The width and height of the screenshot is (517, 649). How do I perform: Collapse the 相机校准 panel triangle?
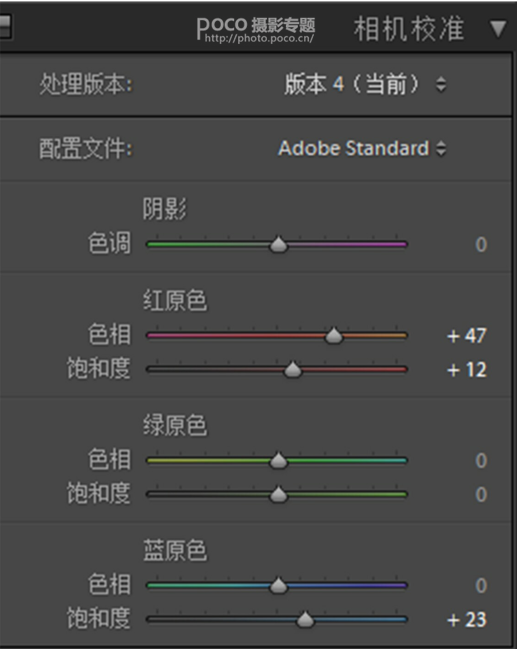pyautogui.click(x=498, y=29)
